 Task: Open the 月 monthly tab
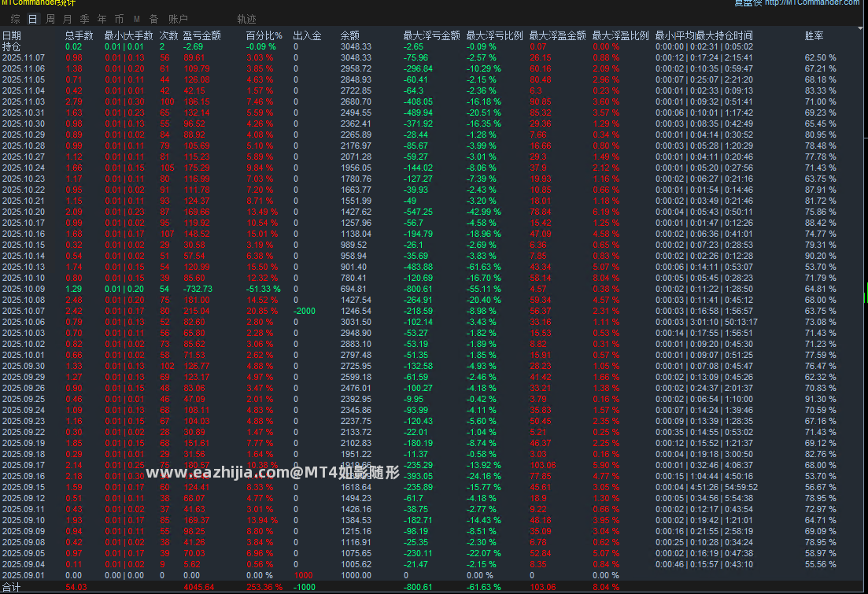coord(68,20)
